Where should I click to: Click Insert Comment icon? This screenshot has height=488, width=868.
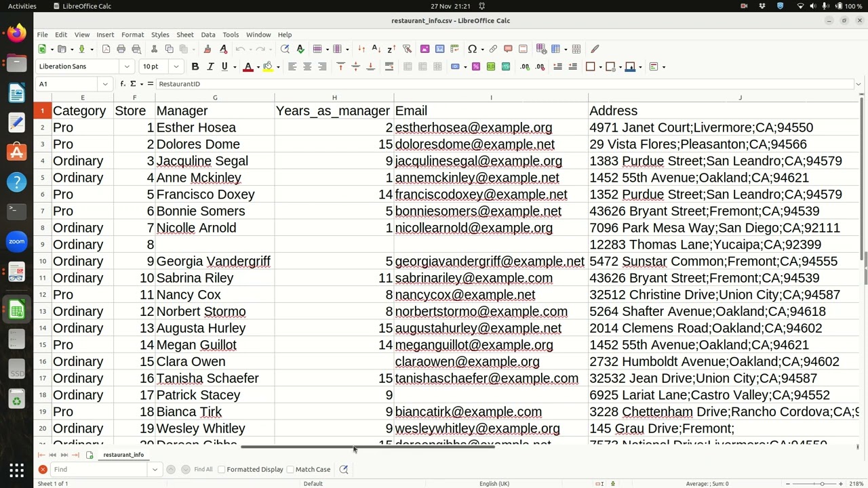pos(508,49)
